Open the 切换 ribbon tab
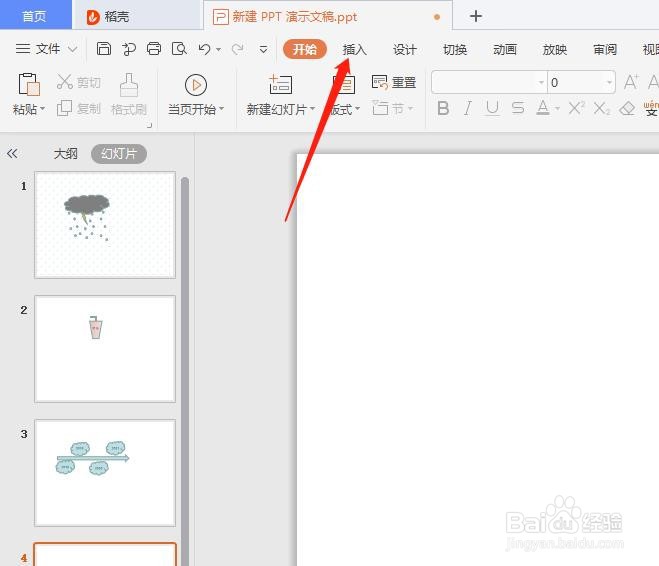The height and width of the screenshot is (566, 659). [x=455, y=50]
